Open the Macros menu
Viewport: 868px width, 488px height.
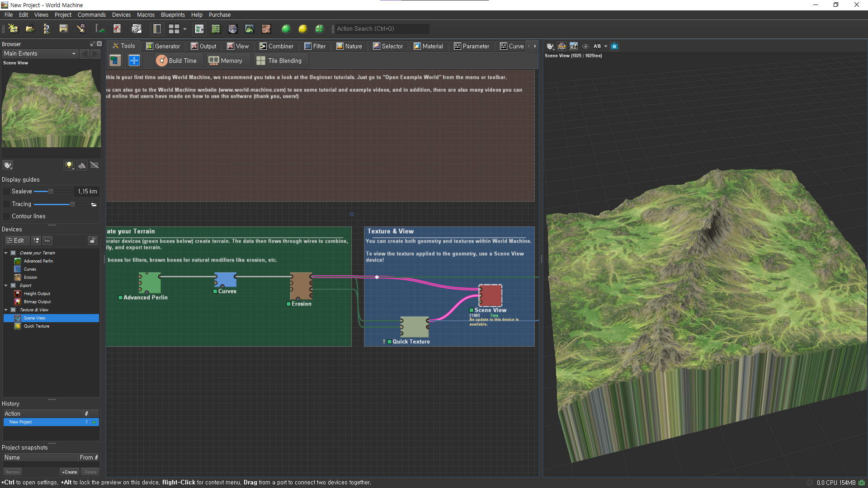click(x=146, y=15)
